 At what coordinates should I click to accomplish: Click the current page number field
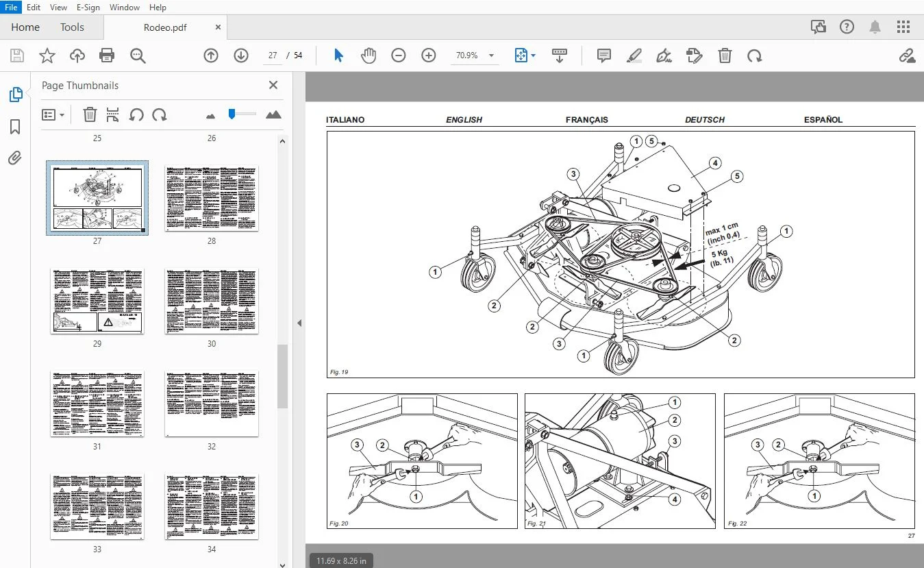click(273, 55)
